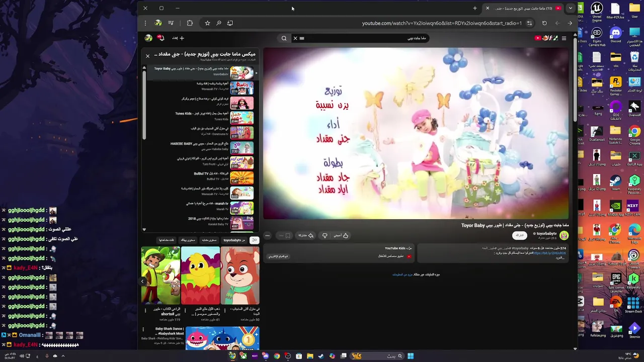Open the red squirrel Shorts thumbnail

[240, 276]
